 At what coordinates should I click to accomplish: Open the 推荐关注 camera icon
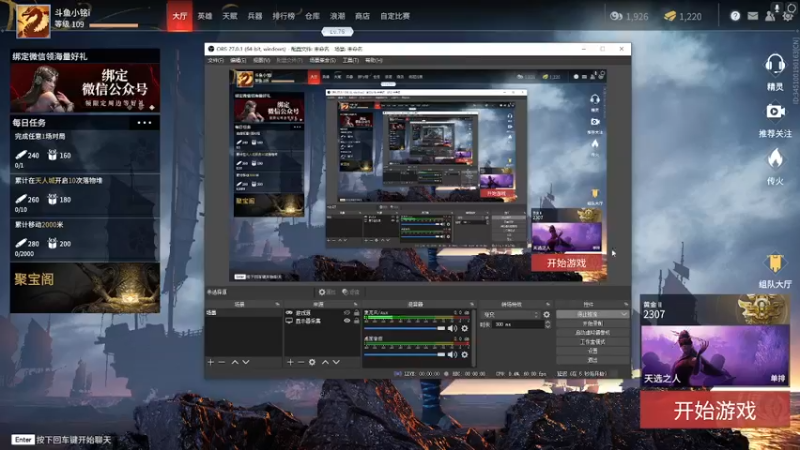(x=775, y=111)
